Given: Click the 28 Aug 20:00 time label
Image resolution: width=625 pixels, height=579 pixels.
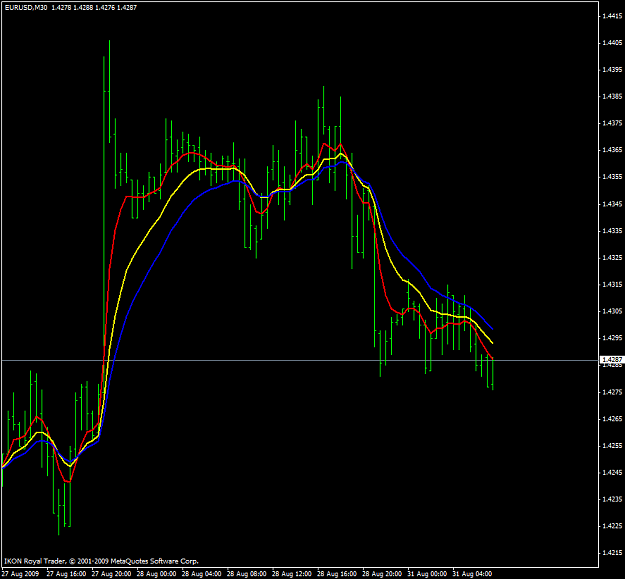Looking at the screenshot, I should [382, 574].
